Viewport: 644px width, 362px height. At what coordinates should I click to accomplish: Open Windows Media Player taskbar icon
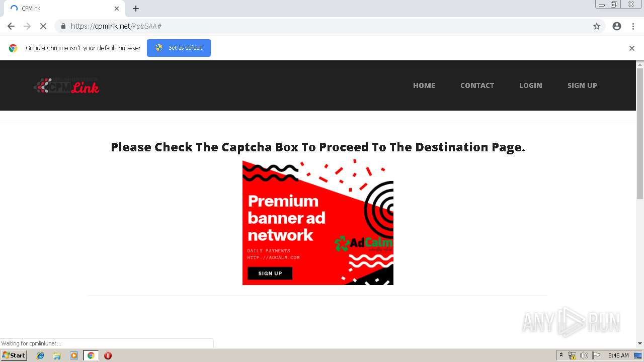[x=74, y=355]
